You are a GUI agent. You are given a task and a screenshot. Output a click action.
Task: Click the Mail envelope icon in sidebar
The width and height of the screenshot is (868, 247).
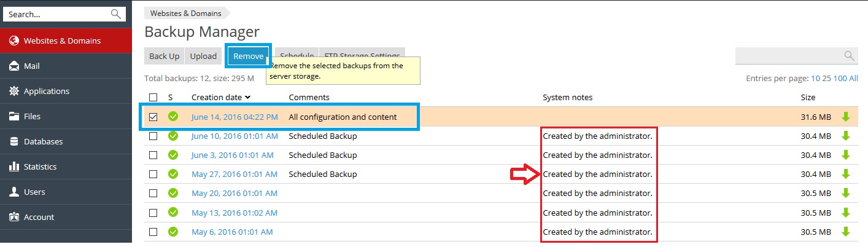tap(14, 66)
